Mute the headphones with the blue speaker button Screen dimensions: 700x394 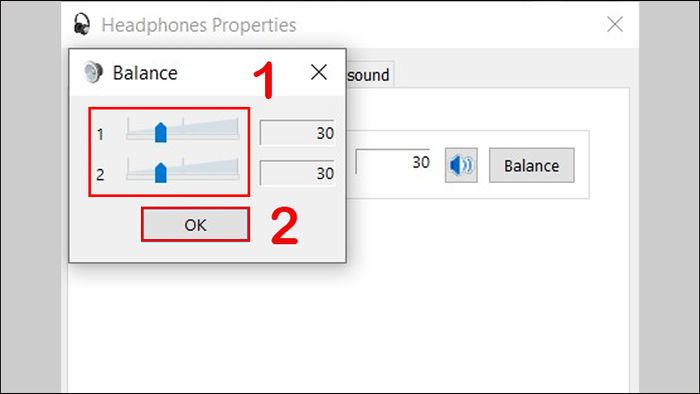click(461, 165)
